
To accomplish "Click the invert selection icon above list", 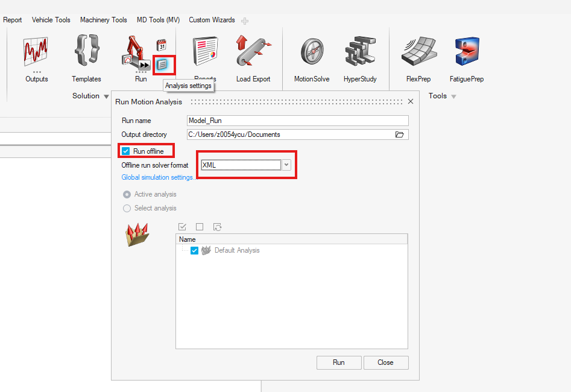I will coord(218,227).
